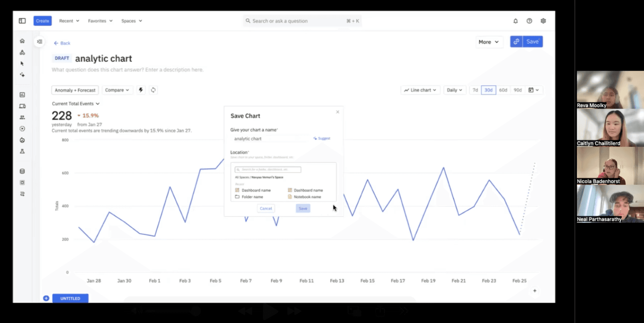
Task: Click the plus icon at chart bottom right
Action: pos(534,291)
